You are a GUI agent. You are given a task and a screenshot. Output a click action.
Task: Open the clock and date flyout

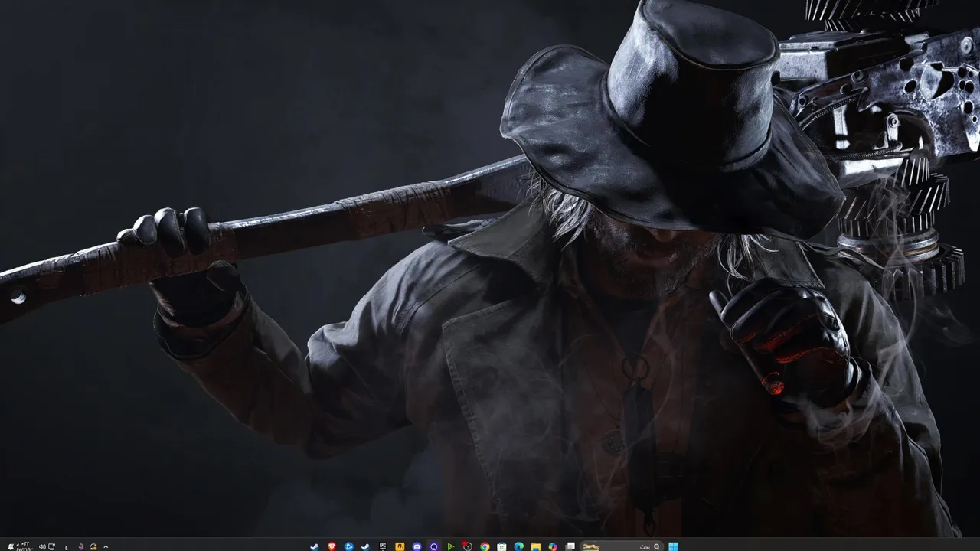[x=24, y=546]
